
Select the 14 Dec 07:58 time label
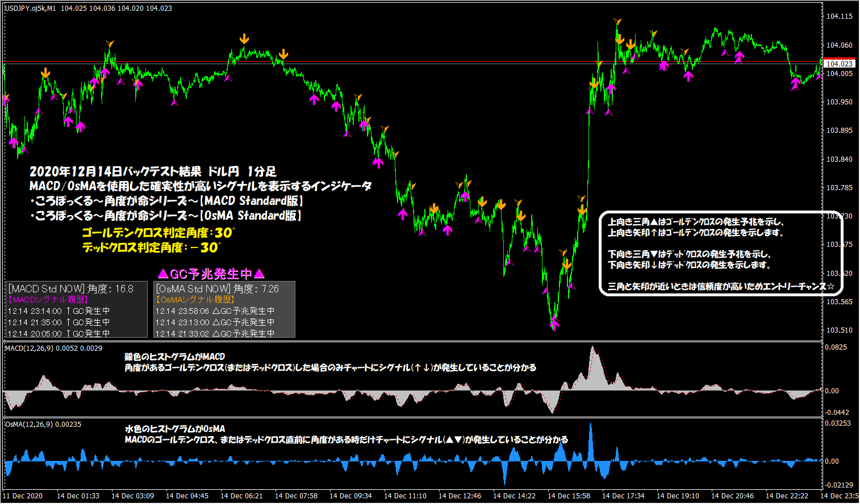tap(296, 496)
